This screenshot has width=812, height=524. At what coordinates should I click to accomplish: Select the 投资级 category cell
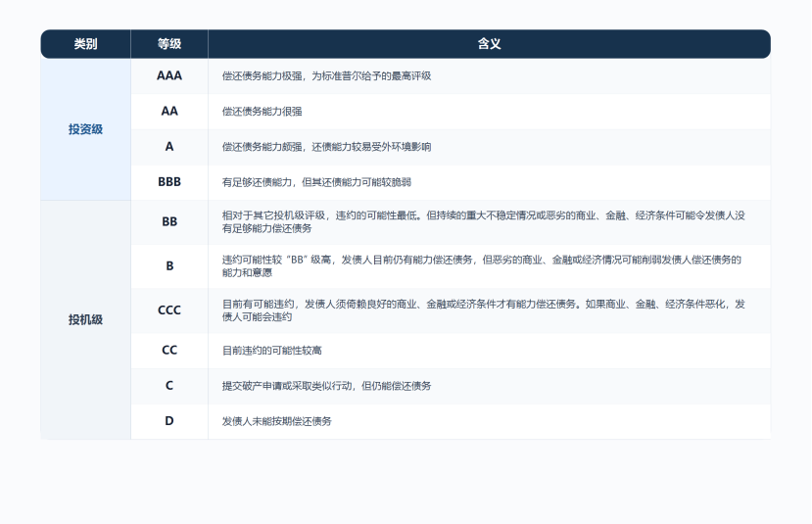click(85, 129)
